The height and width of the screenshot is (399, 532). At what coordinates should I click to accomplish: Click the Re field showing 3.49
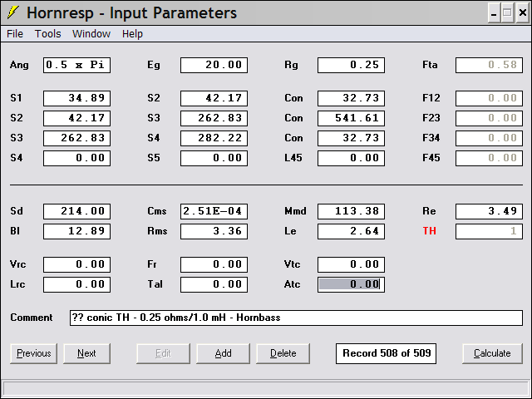click(489, 211)
